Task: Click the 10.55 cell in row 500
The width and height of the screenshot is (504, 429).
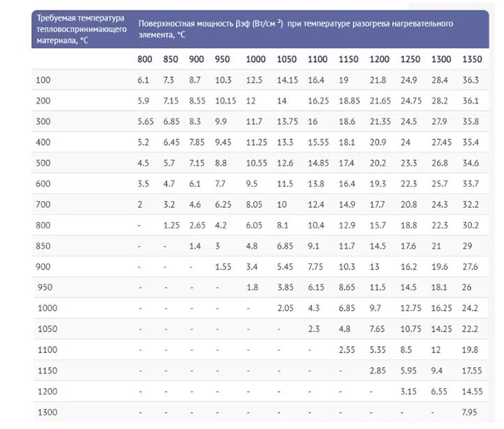Action: [x=257, y=163]
